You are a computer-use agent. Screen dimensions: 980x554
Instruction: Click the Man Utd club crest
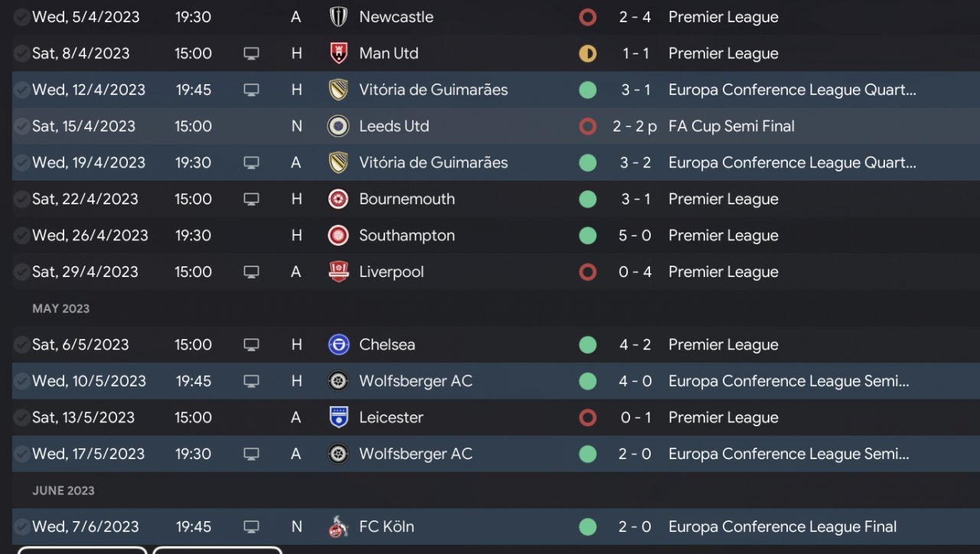pyautogui.click(x=338, y=54)
